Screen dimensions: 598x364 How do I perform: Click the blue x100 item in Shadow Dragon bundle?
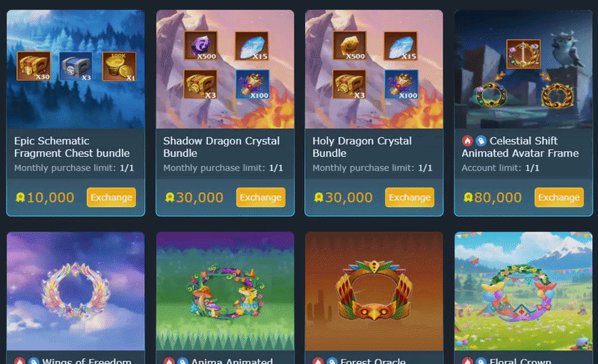point(253,84)
